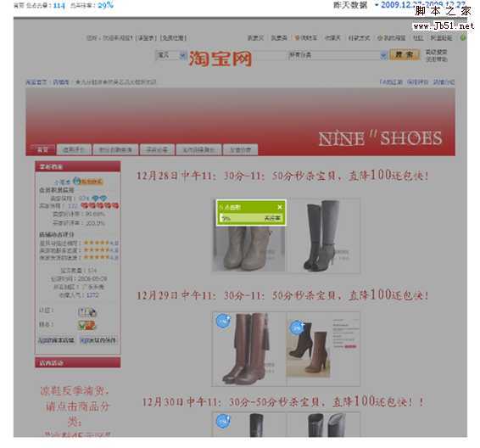Click the '29%' click rate value
480x448 pixels.
point(106,5)
